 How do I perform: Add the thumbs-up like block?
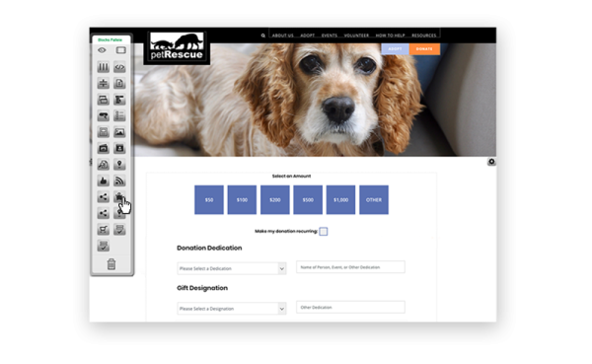pyautogui.click(x=103, y=181)
